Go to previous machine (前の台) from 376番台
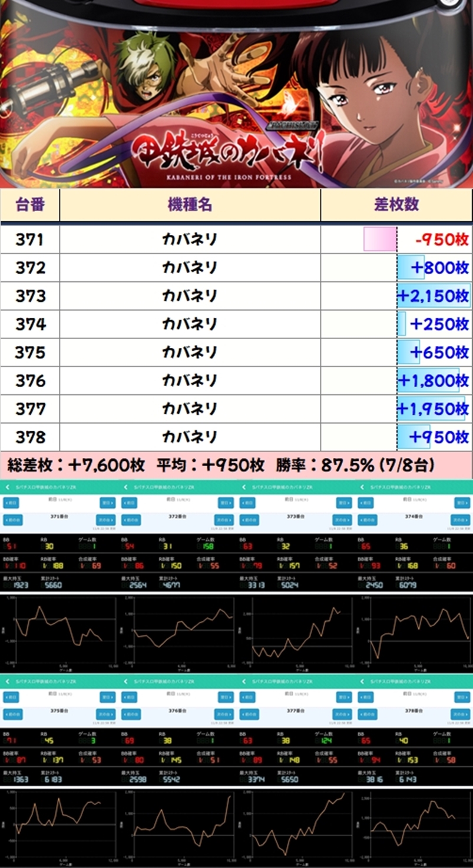The width and height of the screenshot is (473, 868). [x=131, y=714]
